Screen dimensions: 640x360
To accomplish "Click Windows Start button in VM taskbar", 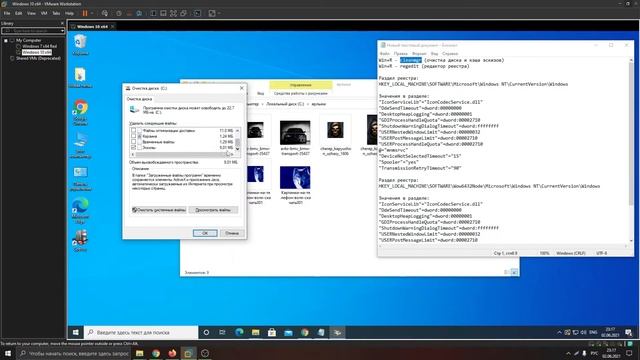I will tap(76, 333).
